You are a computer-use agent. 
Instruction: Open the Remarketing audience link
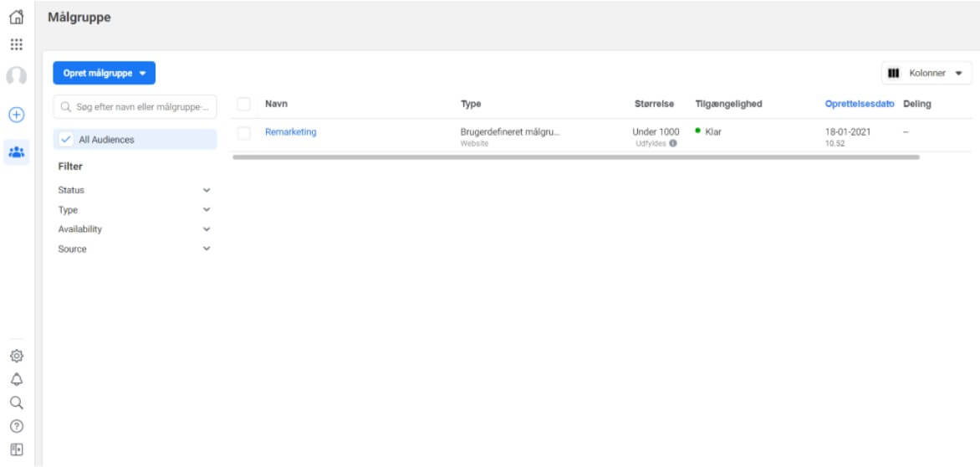pyautogui.click(x=290, y=132)
